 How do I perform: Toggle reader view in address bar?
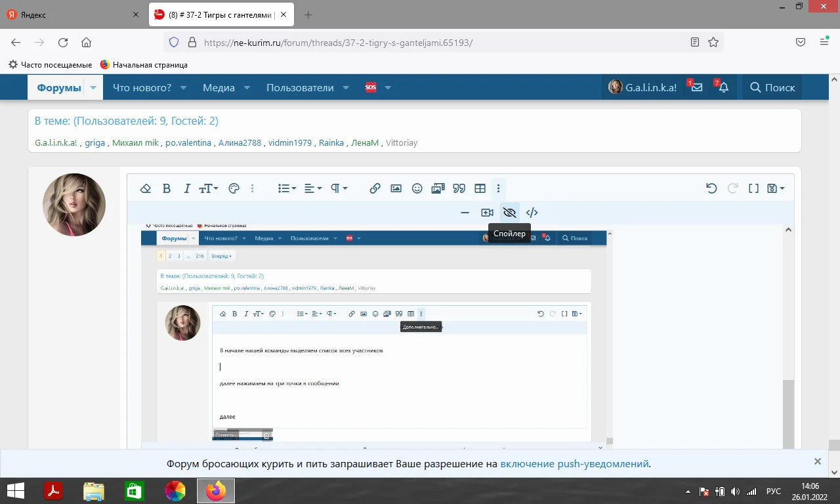click(x=695, y=42)
